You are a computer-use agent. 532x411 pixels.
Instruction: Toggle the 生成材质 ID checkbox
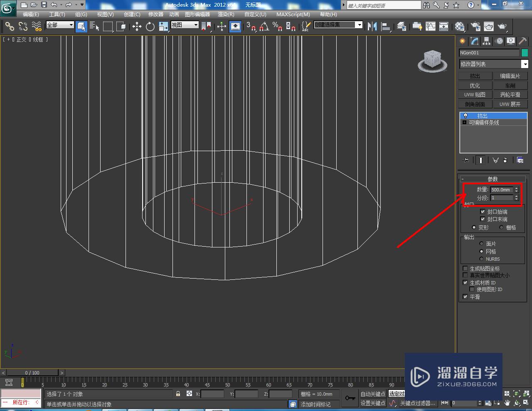click(x=465, y=283)
